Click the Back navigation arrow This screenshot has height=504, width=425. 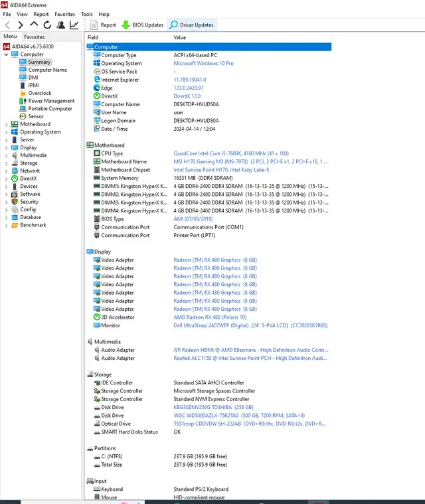point(8,25)
